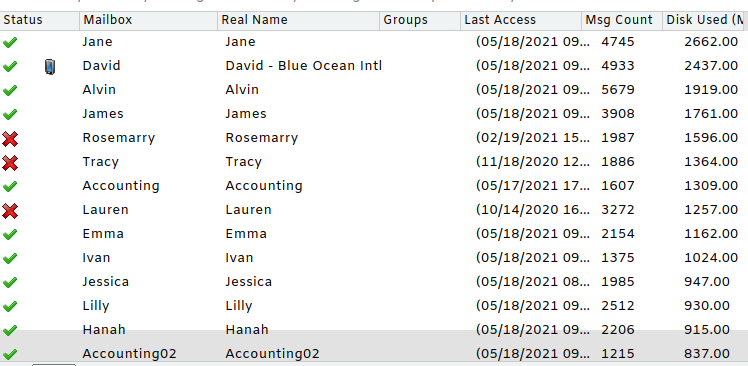Click Tracy's red disabled status icon
Screen dimensions: 748x366
click(x=10, y=163)
